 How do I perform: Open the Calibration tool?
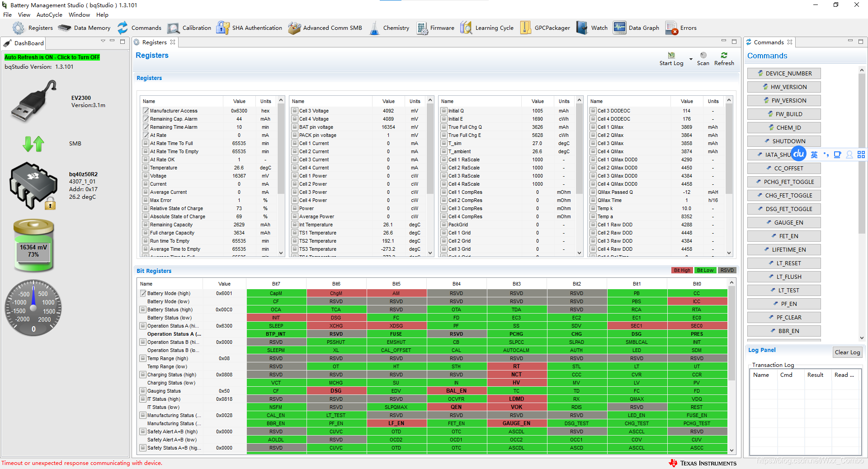pyautogui.click(x=189, y=28)
